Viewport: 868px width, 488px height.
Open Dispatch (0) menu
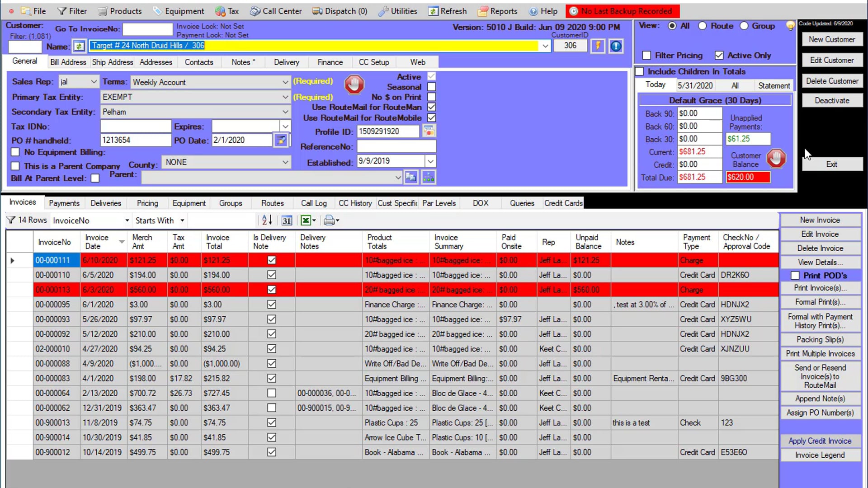(x=340, y=11)
